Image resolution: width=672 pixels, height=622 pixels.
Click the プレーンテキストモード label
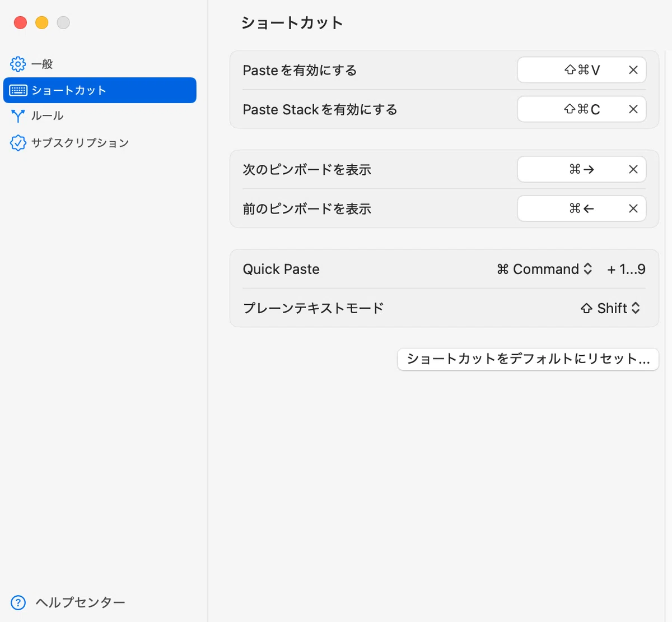(313, 308)
